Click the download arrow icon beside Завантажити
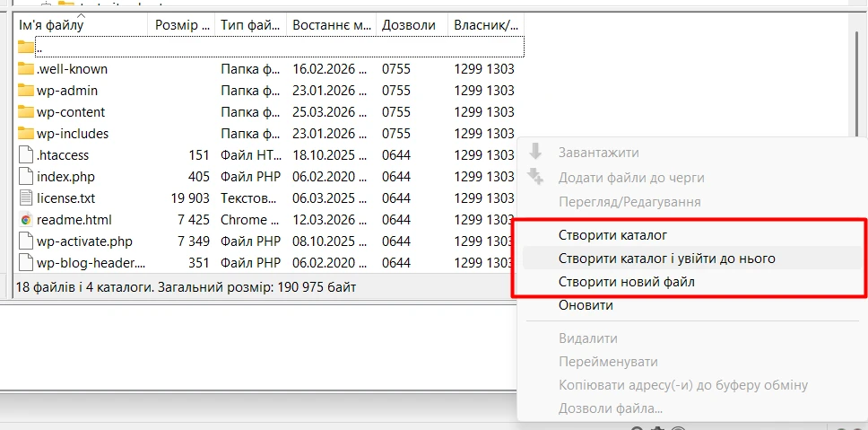 point(534,152)
